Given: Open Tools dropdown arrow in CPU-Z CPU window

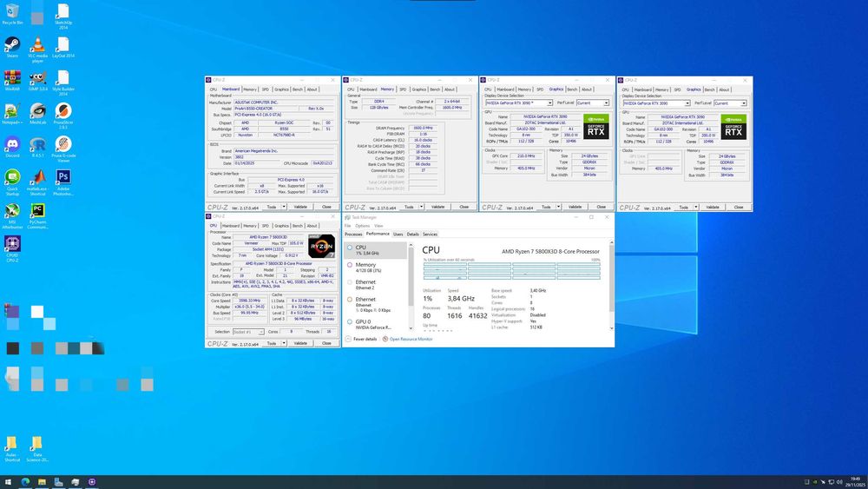Looking at the screenshot, I should 284,343.
